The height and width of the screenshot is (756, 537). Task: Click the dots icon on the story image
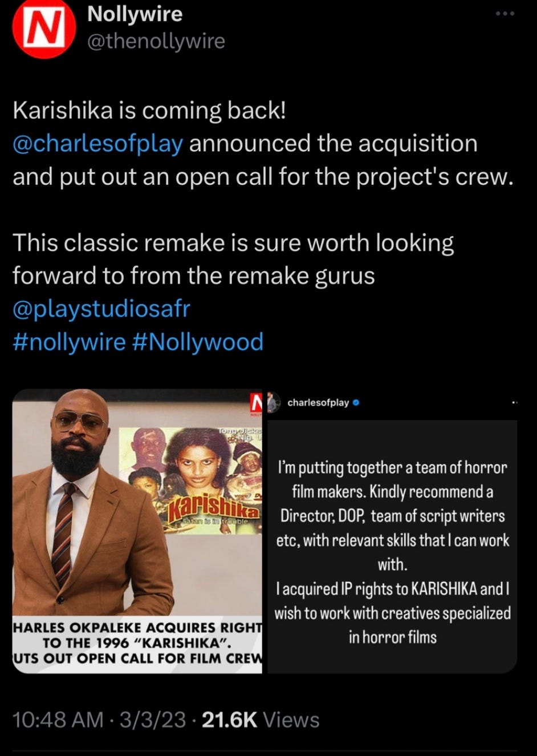(514, 403)
